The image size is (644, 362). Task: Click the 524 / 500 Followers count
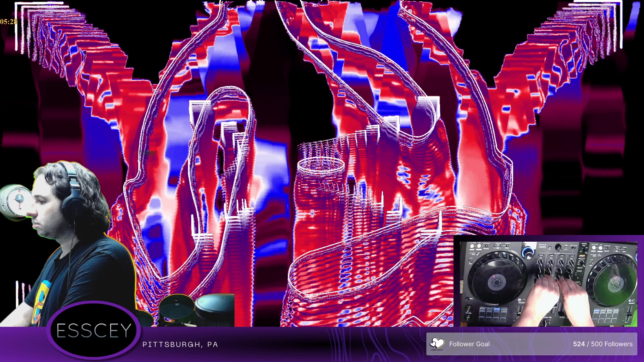pyautogui.click(x=602, y=344)
